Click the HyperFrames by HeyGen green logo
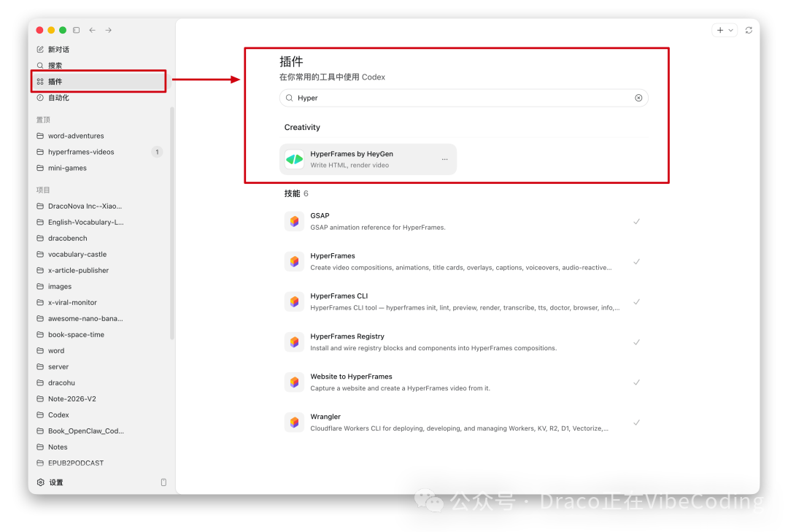Viewport: 788px width, 532px height. tap(295, 160)
